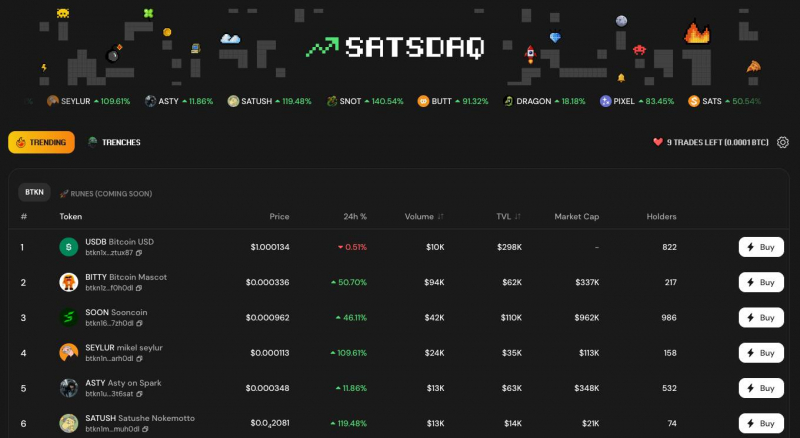Open the Trenches tab

pyautogui.click(x=114, y=142)
